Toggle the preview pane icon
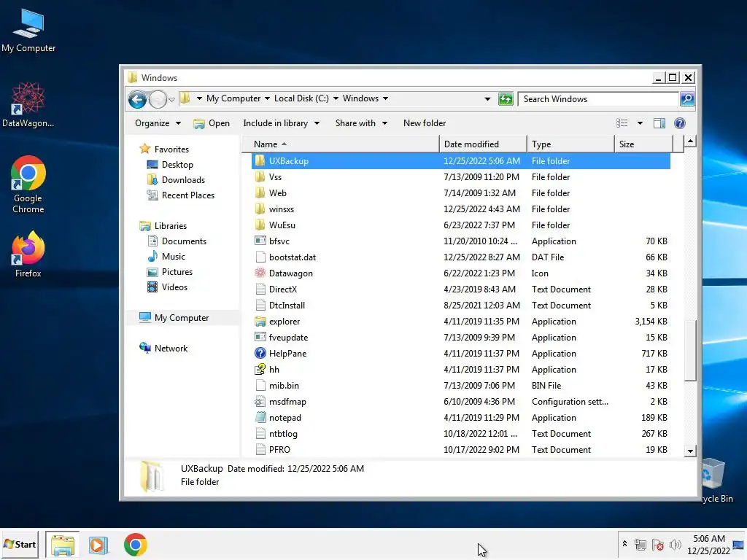The width and height of the screenshot is (747, 560). point(659,123)
